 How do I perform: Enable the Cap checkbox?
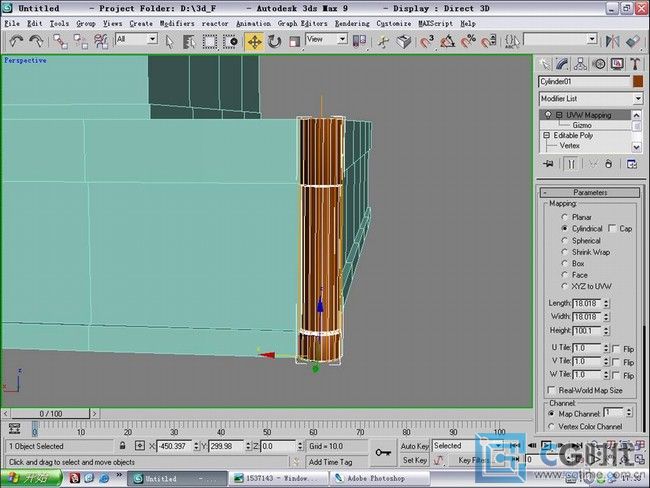pos(612,228)
